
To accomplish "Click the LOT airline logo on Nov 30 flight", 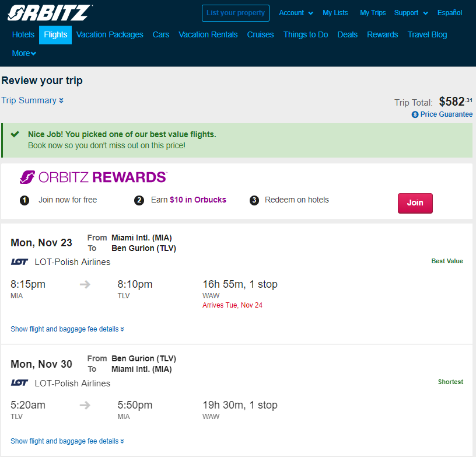I will [19, 383].
